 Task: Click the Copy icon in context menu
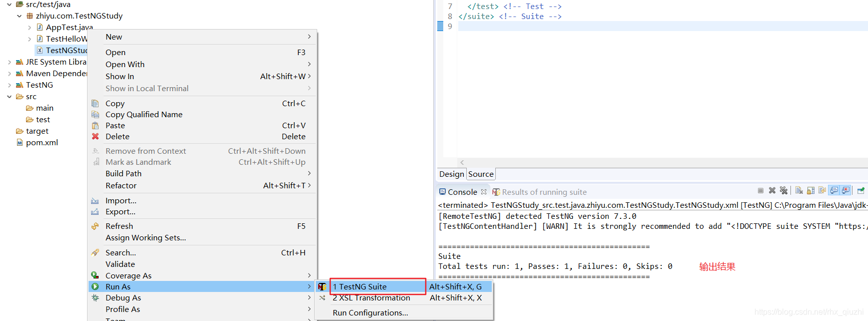click(x=95, y=104)
